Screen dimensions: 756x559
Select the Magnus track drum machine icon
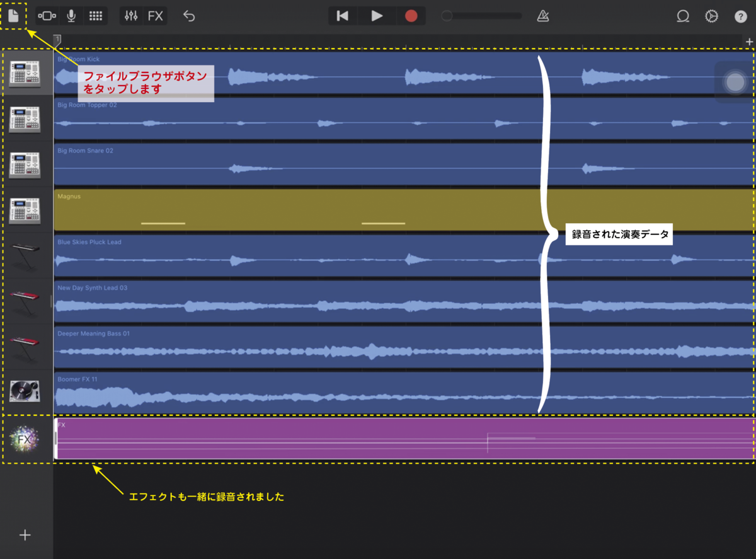25,210
